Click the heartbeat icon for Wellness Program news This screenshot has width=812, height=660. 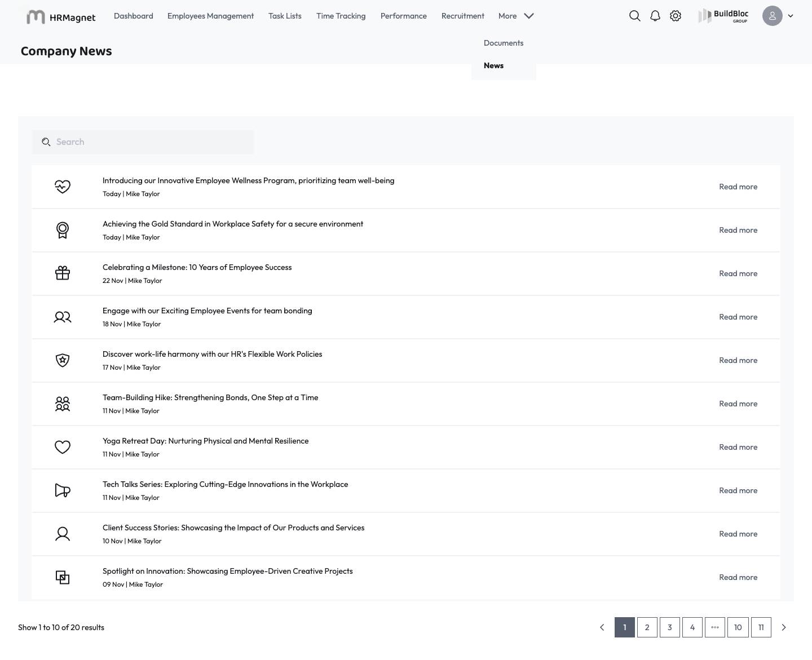pyautogui.click(x=63, y=187)
